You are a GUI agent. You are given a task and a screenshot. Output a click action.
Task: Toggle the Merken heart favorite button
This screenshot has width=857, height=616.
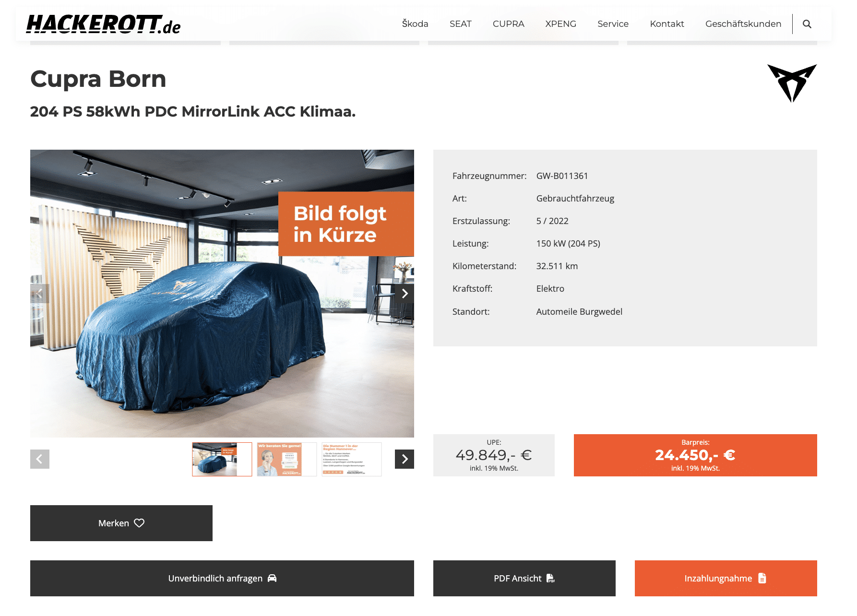[121, 523]
